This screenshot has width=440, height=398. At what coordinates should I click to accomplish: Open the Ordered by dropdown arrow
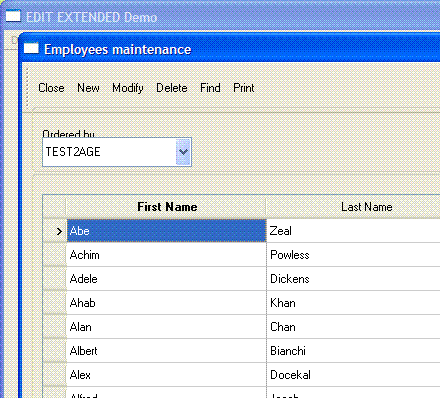pyautogui.click(x=183, y=152)
